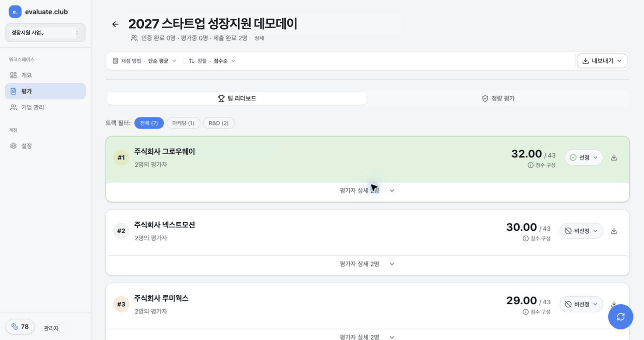This screenshot has height=340, width=644.
Task: Select 평가 in the sidebar
Action: tap(45, 91)
